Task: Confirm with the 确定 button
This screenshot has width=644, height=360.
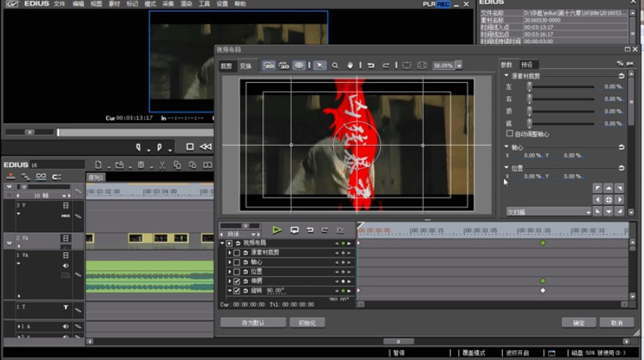Action: [x=579, y=323]
